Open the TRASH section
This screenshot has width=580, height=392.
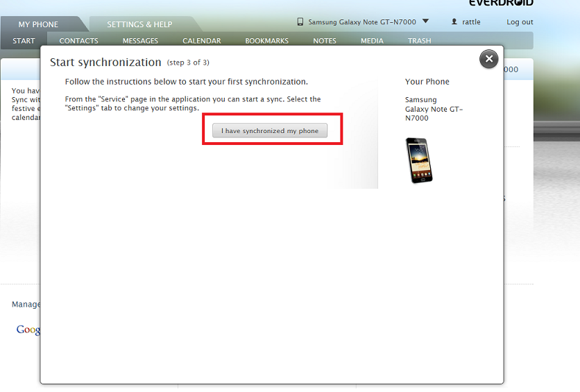click(x=420, y=41)
